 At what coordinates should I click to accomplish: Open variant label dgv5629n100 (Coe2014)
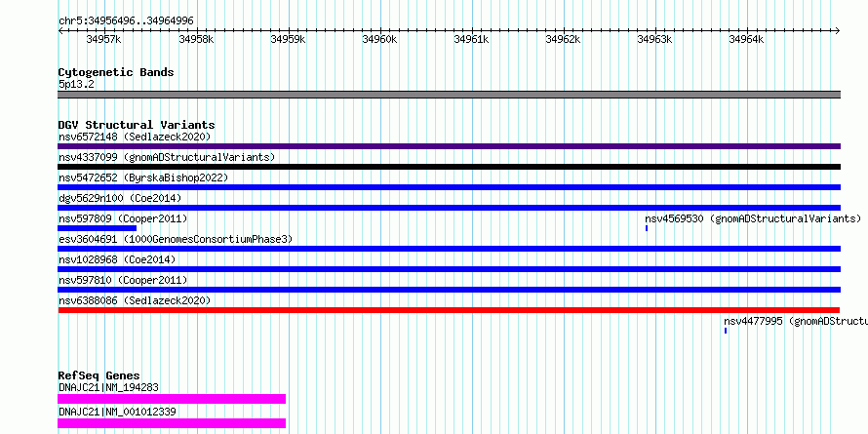(120, 198)
